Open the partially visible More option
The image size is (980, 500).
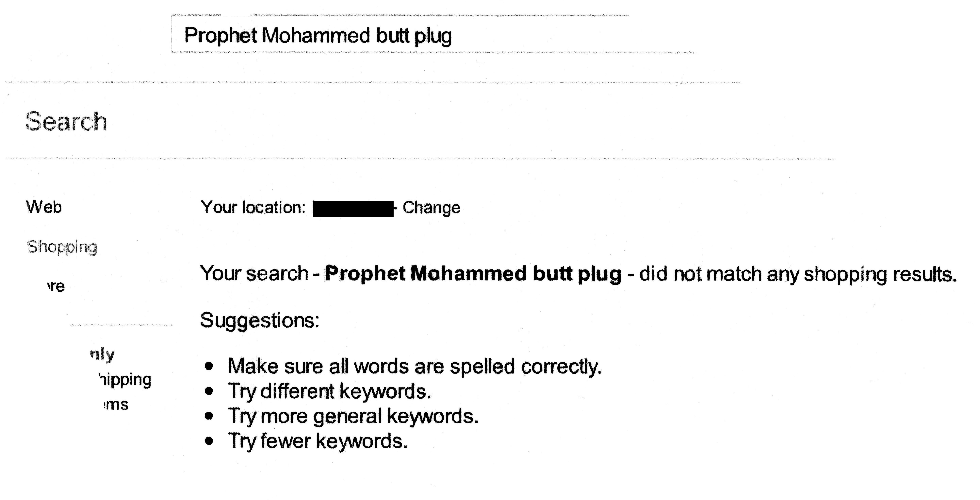click(56, 286)
